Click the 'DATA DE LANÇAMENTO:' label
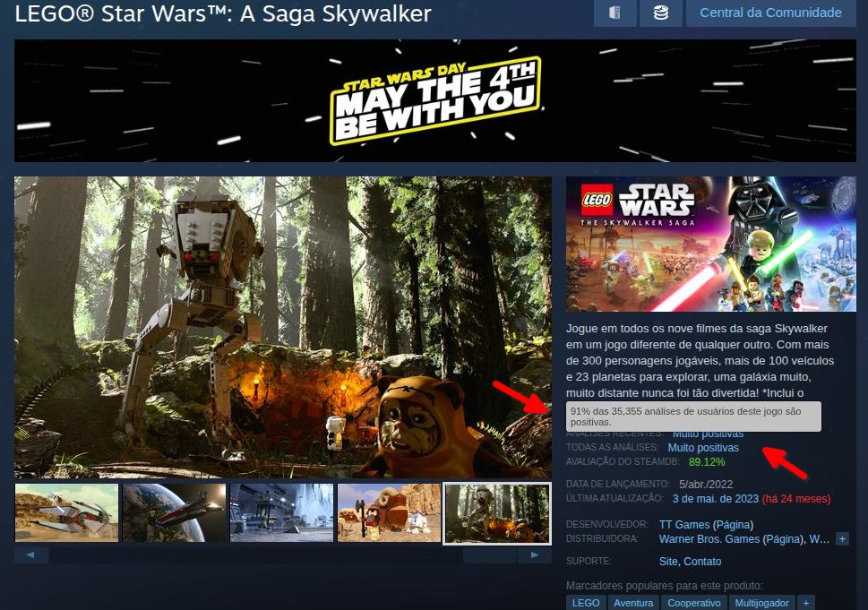 (618, 485)
